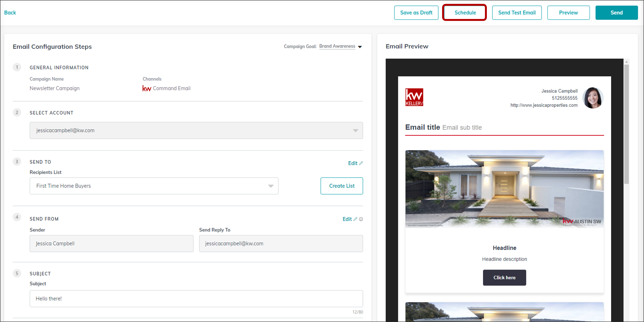Click email preview scrollbar thumb
Viewport: 644px width, 322px height.
626,124
